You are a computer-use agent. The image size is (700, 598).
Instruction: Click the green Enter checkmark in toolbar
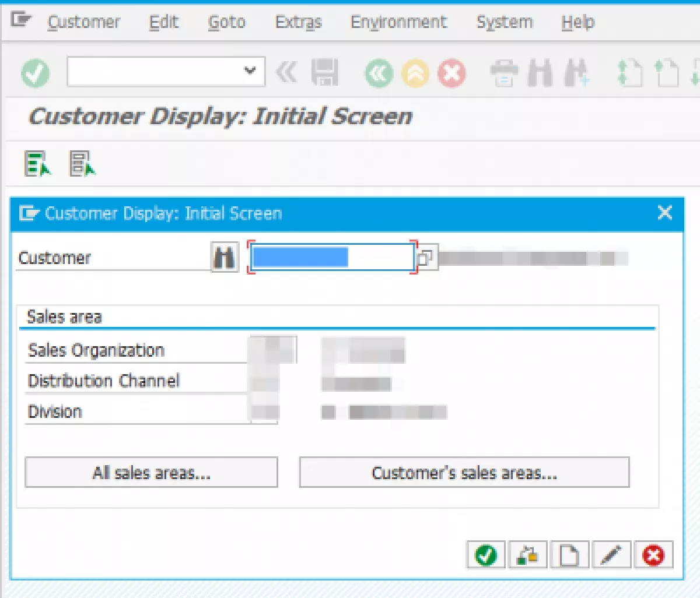[35, 73]
